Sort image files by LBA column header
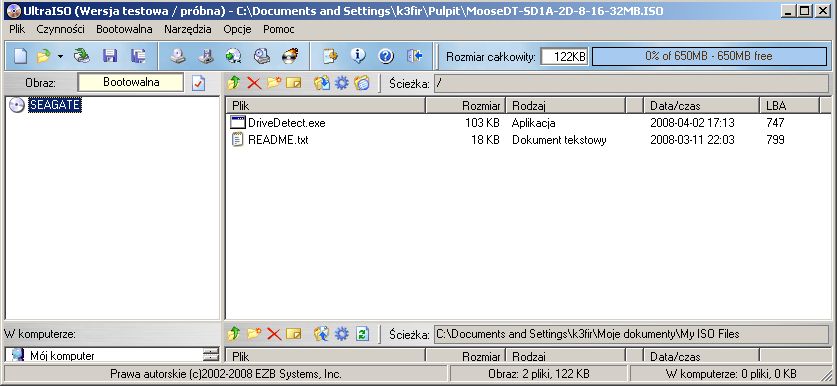 click(789, 106)
